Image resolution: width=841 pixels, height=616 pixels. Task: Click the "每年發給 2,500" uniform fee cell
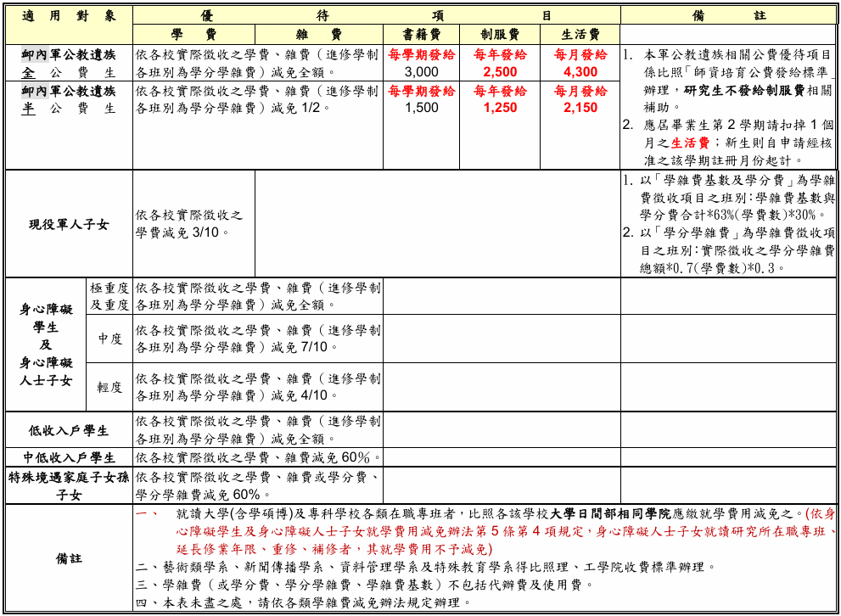[x=500, y=64]
